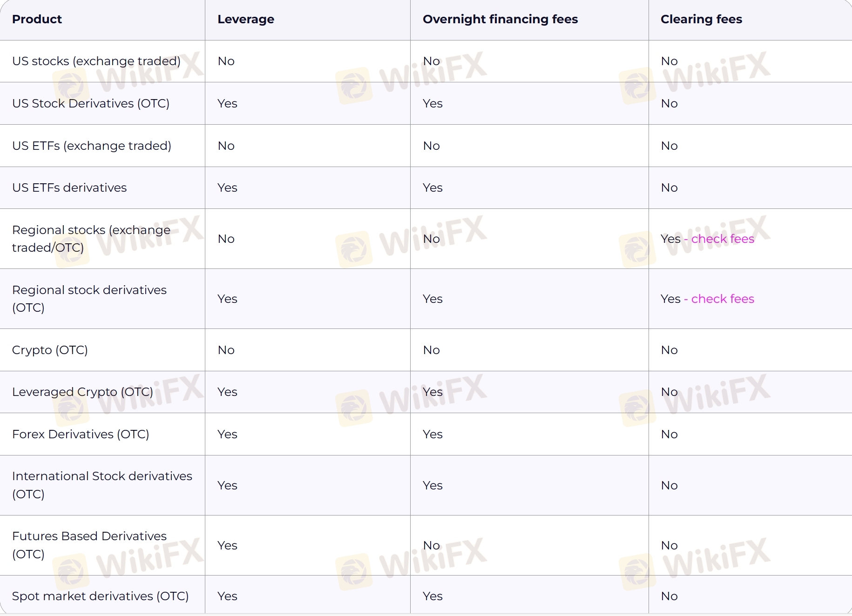Select the Leveraged Crypto (OTC) row label
The width and height of the screenshot is (852, 616).
pos(82,392)
